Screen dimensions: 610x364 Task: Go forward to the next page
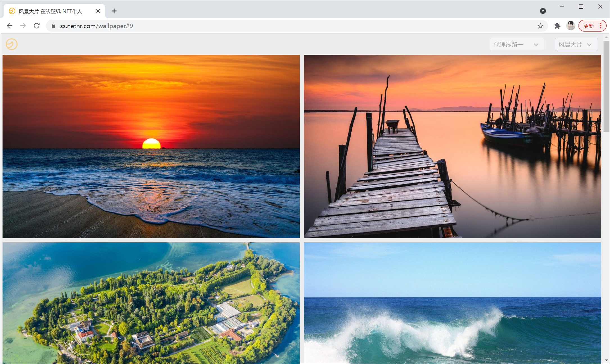[x=23, y=26]
